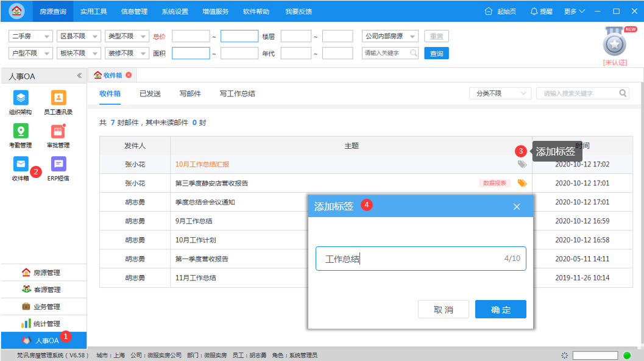The image size is (644, 361).
Task: Click the tag name input containing 工作总结
Action: pos(420,259)
